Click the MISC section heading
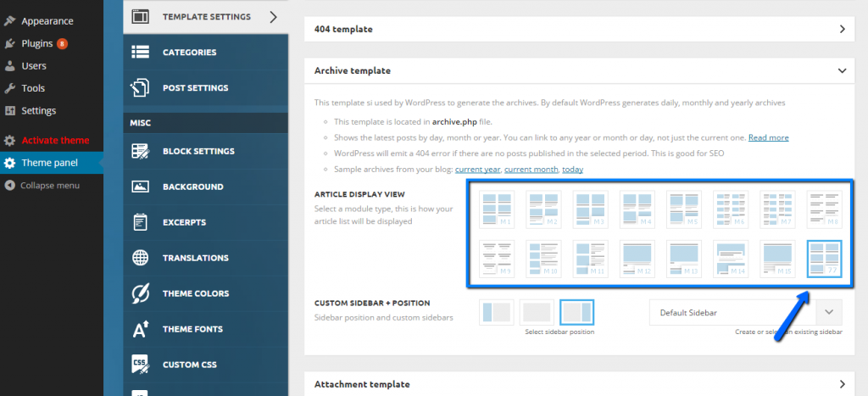This screenshot has height=396, width=868. tap(141, 123)
